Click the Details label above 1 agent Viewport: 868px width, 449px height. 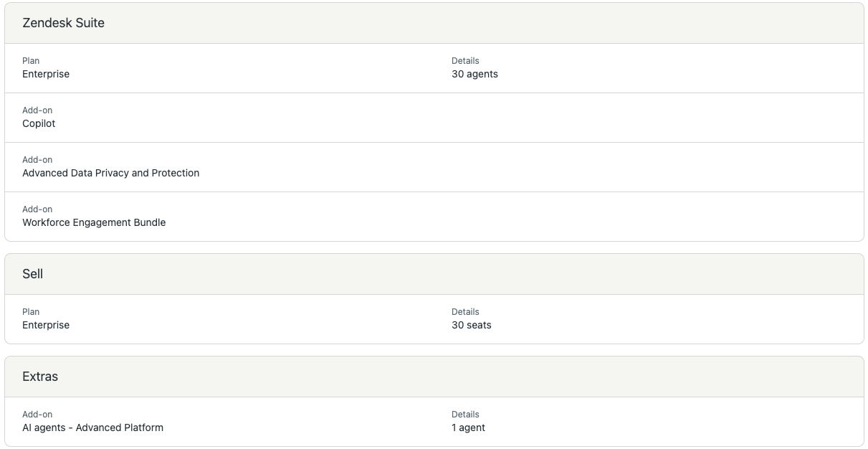pos(465,415)
